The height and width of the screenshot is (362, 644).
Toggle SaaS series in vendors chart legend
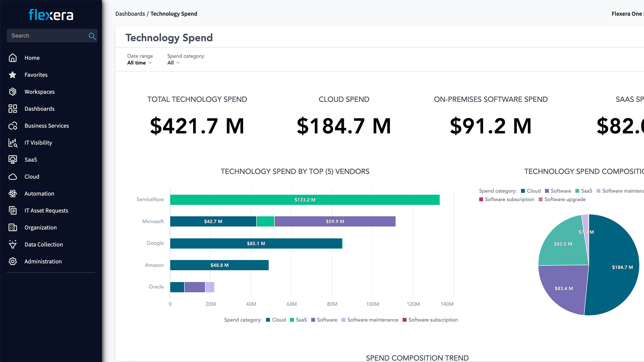click(x=298, y=320)
